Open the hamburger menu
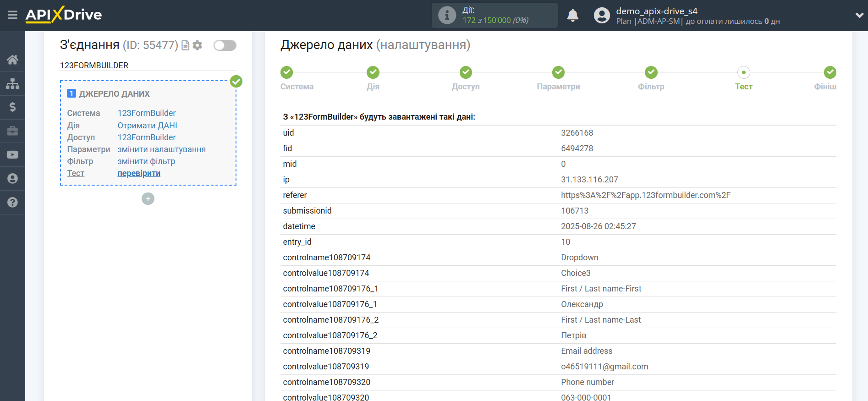The height and width of the screenshot is (401, 868). [12, 15]
